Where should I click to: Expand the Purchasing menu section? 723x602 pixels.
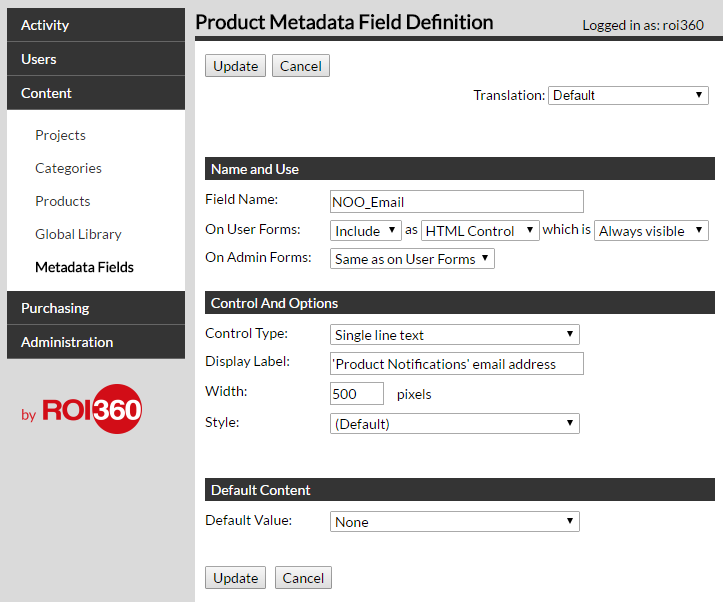click(x=95, y=308)
